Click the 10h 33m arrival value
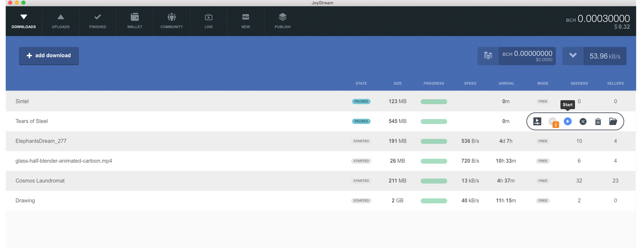This screenshot has height=248, width=644. pos(506,161)
